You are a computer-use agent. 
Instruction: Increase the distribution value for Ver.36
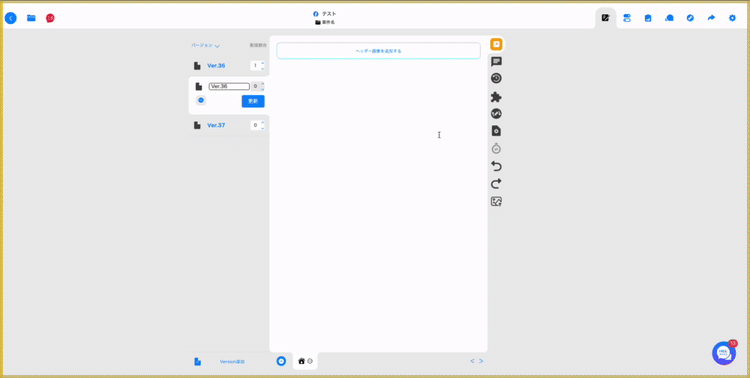pos(263,63)
